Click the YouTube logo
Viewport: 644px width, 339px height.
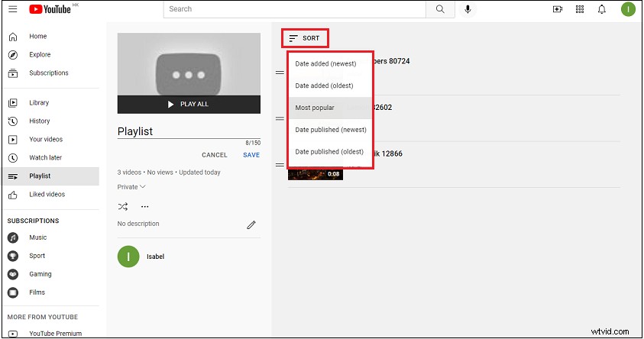(x=50, y=9)
